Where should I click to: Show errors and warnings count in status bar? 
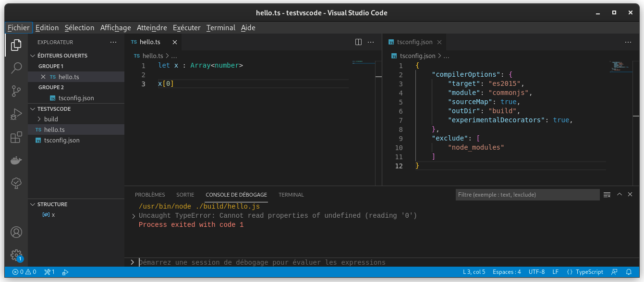[24, 272]
